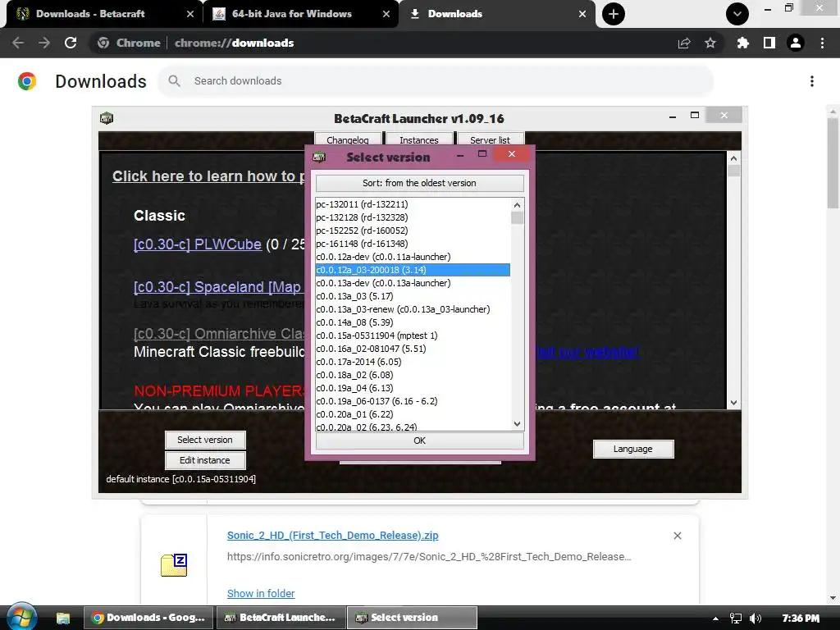Click the launcher news pane scroll-up arrow

point(734,158)
